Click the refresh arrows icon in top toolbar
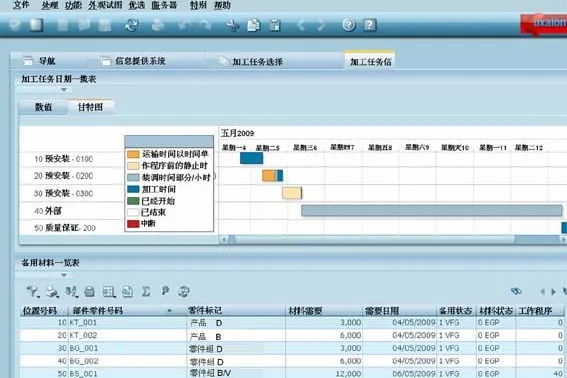Image resolution: width=567 pixels, height=378 pixels. tap(132, 25)
